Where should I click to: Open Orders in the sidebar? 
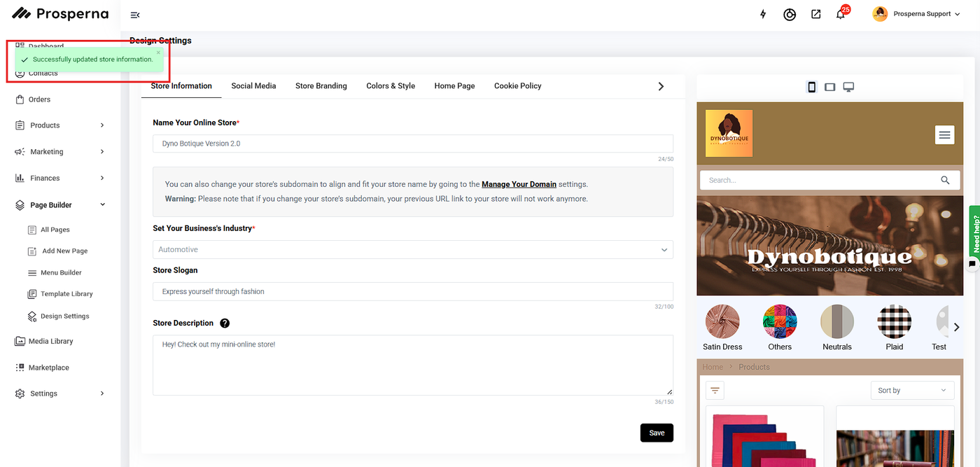pyautogui.click(x=39, y=99)
